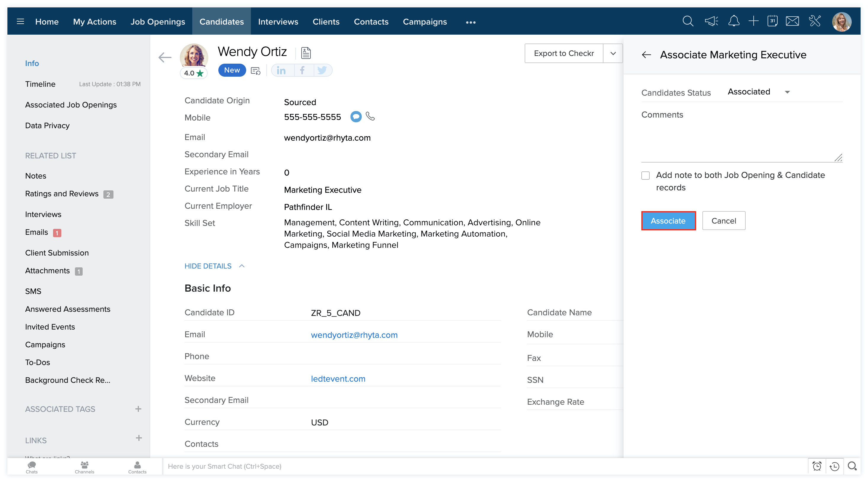Open Associated Job Openings in sidebar
This screenshot has width=868, height=482.
click(71, 105)
